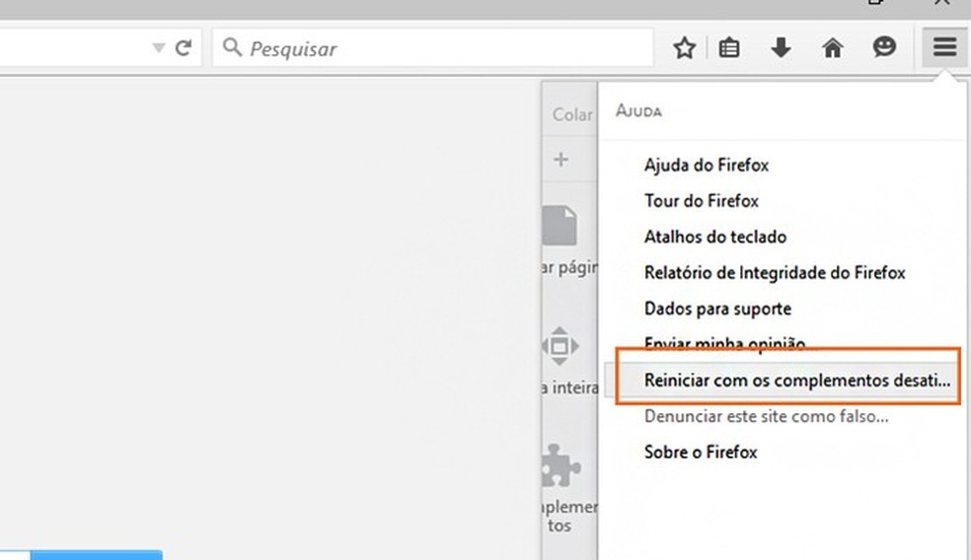This screenshot has height=560, width=971.
Task: Click the bookmark star icon
Action: pyautogui.click(x=684, y=47)
